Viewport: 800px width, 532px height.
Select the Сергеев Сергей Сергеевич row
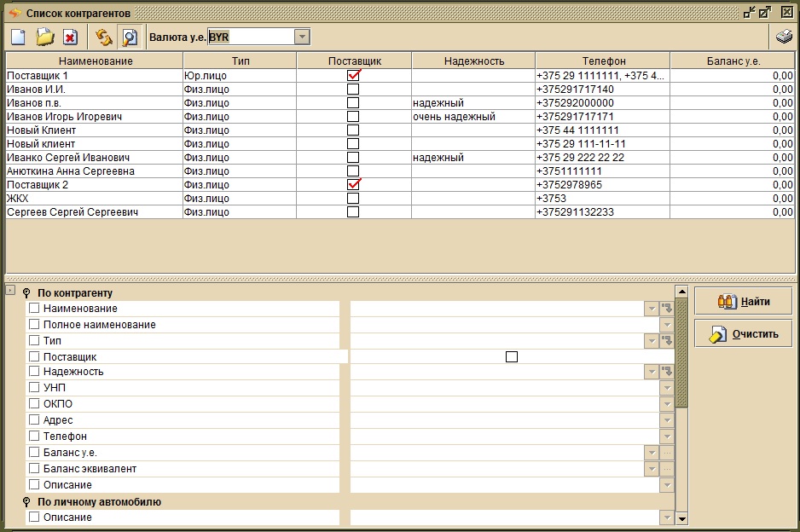(x=401, y=212)
